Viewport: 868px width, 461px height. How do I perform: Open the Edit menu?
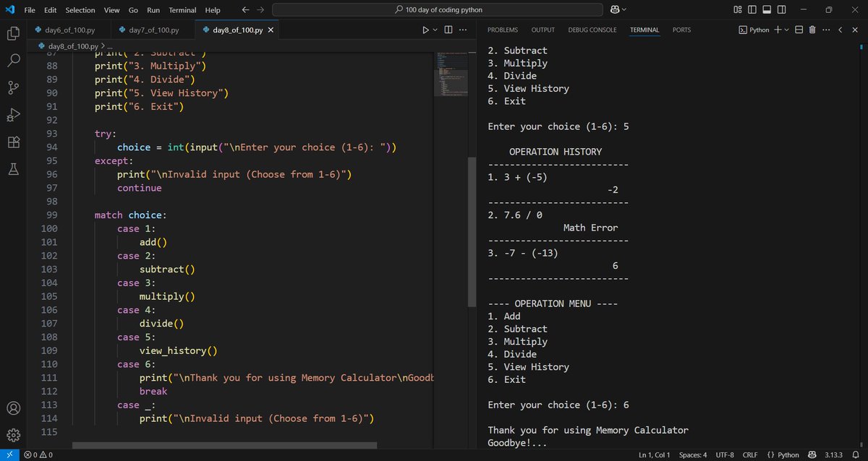(x=50, y=9)
